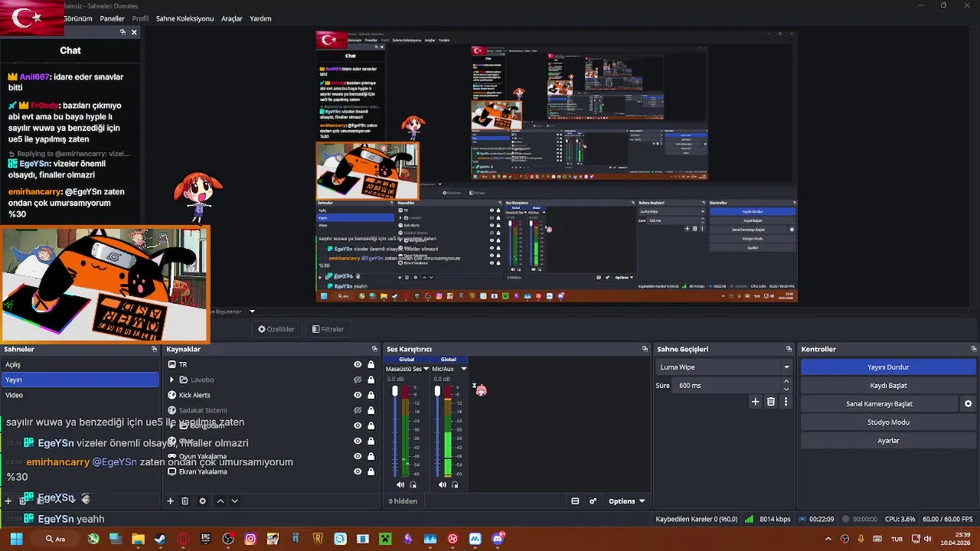Screen dimensions: 980x551
Task: Open the preview scaling dropdown arrow
Action: click(252, 311)
